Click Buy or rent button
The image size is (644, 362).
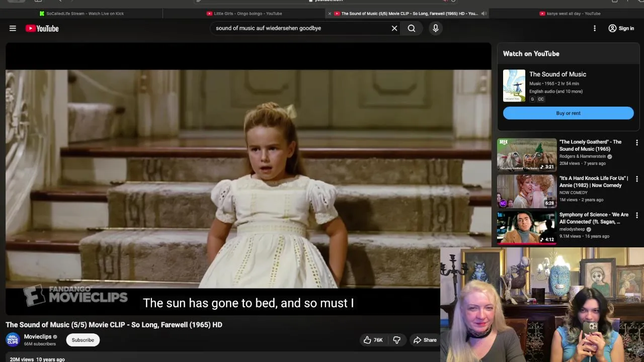click(x=568, y=113)
